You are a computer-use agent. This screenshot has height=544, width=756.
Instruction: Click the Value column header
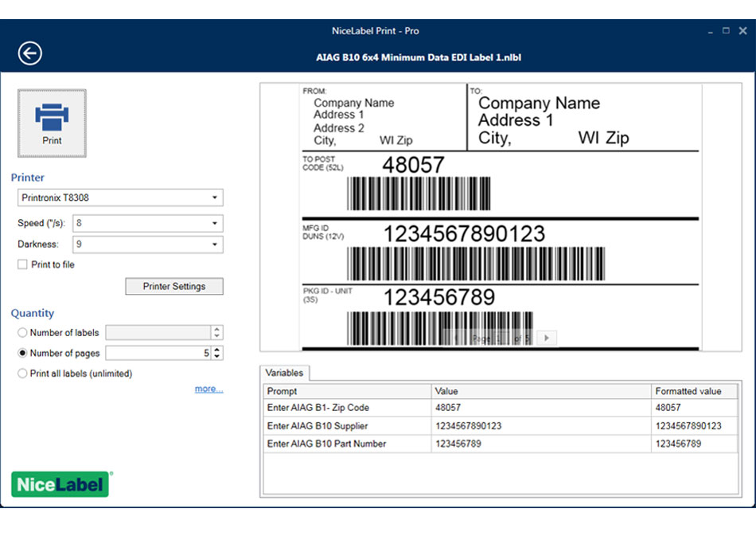point(541,391)
